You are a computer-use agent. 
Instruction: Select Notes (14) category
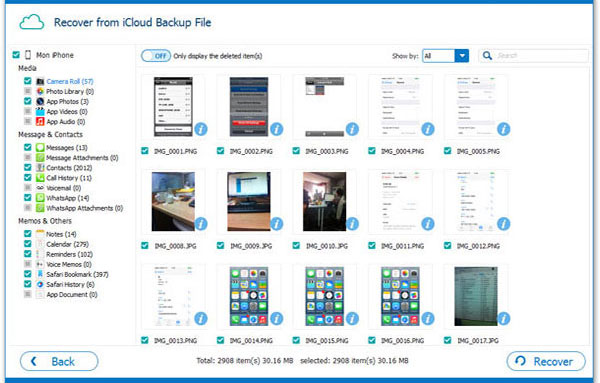tap(61, 234)
